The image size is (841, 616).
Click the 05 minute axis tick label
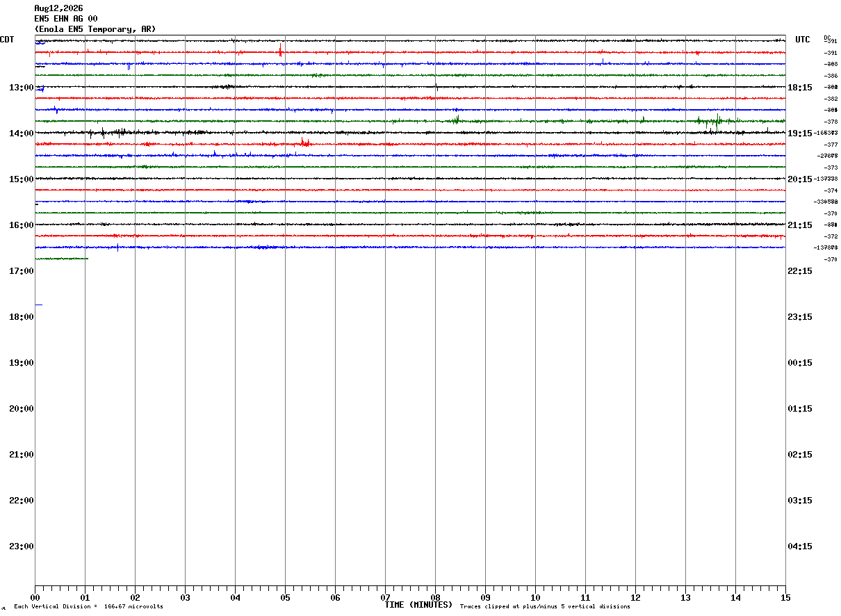click(x=285, y=598)
